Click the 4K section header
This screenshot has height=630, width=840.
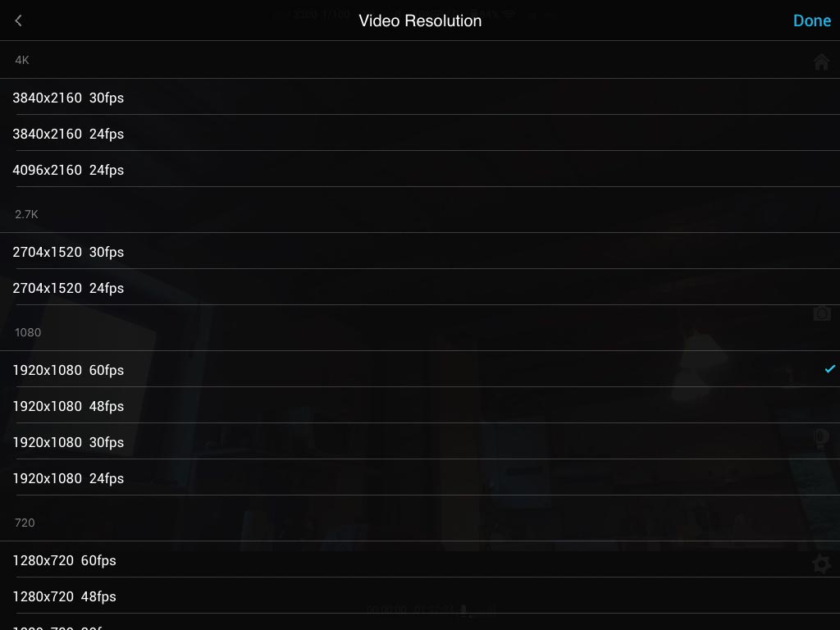(22, 60)
